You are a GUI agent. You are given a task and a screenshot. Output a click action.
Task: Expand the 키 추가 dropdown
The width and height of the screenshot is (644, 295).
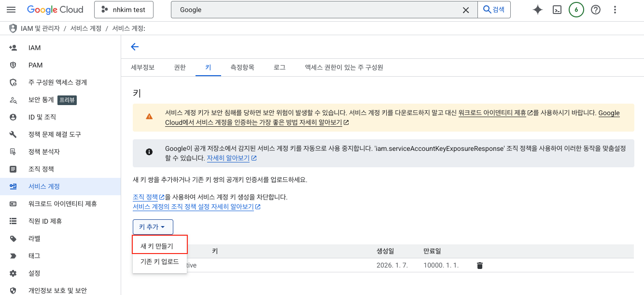pyautogui.click(x=153, y=227)
